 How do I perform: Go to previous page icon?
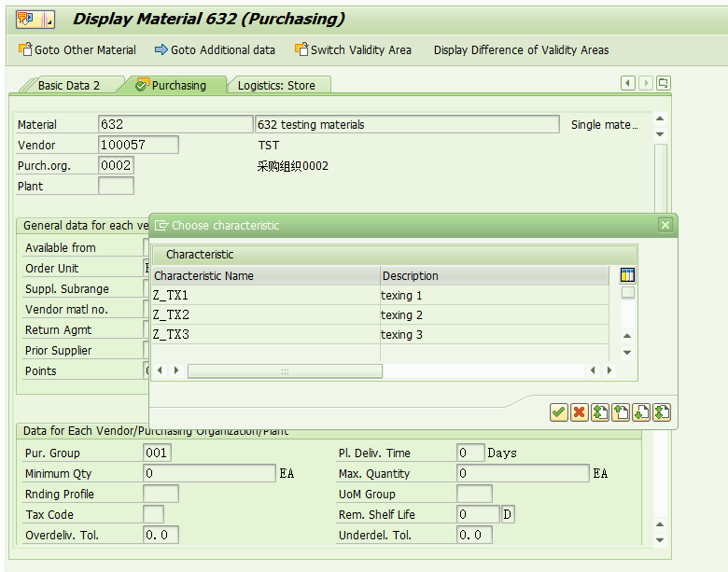(621, 412)
